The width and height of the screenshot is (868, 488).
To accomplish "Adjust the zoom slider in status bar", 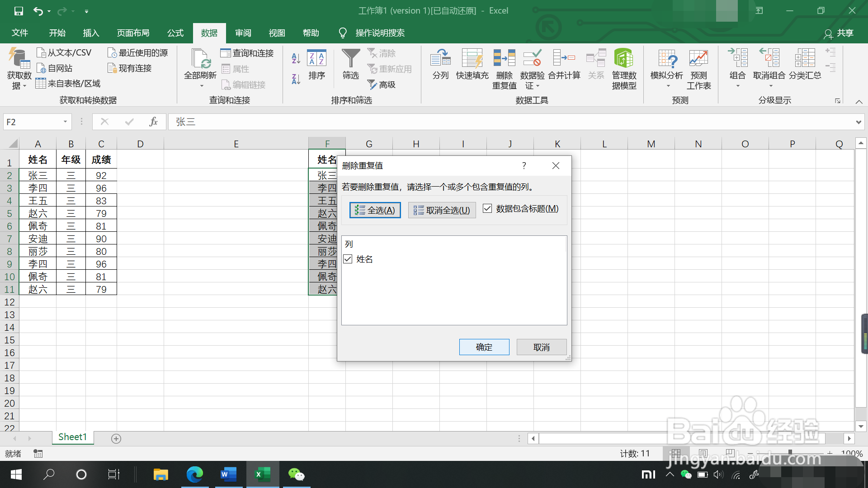I will tap(790, 453).
